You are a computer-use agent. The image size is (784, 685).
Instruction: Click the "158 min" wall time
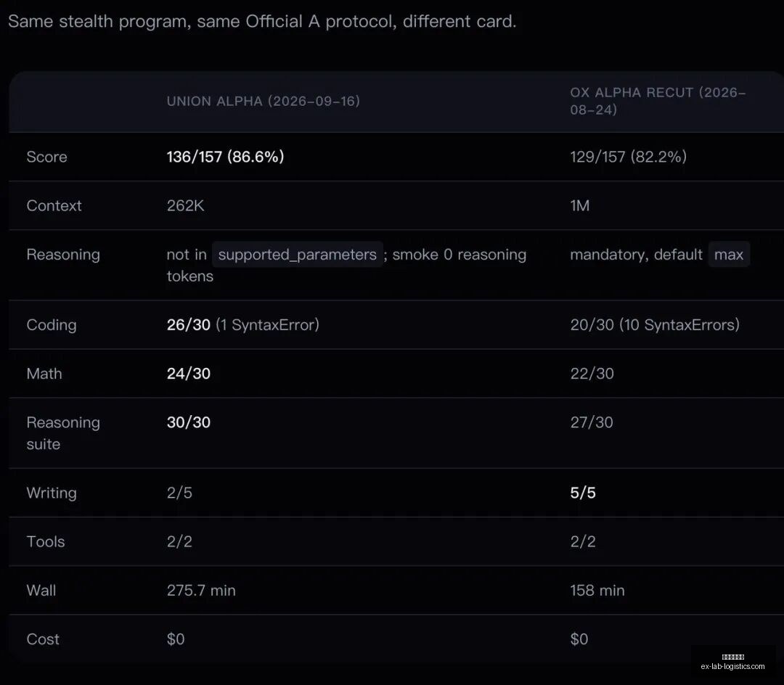[597, 591]
